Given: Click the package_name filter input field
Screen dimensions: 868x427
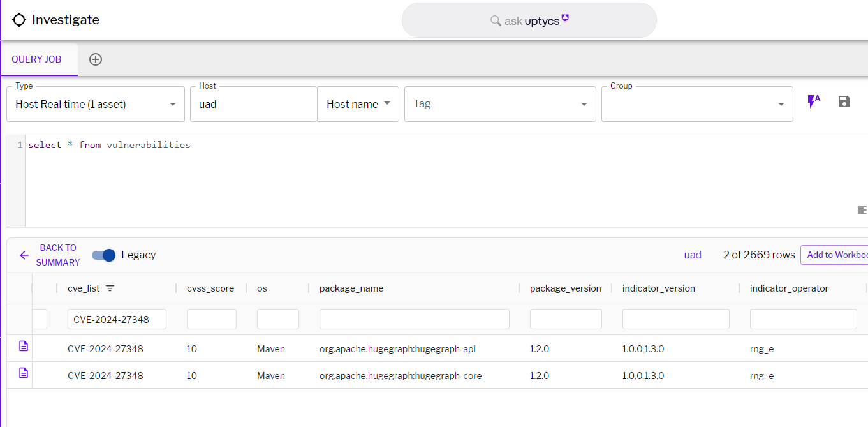Looking at the screenshot, I should click(x=414, y=319).
